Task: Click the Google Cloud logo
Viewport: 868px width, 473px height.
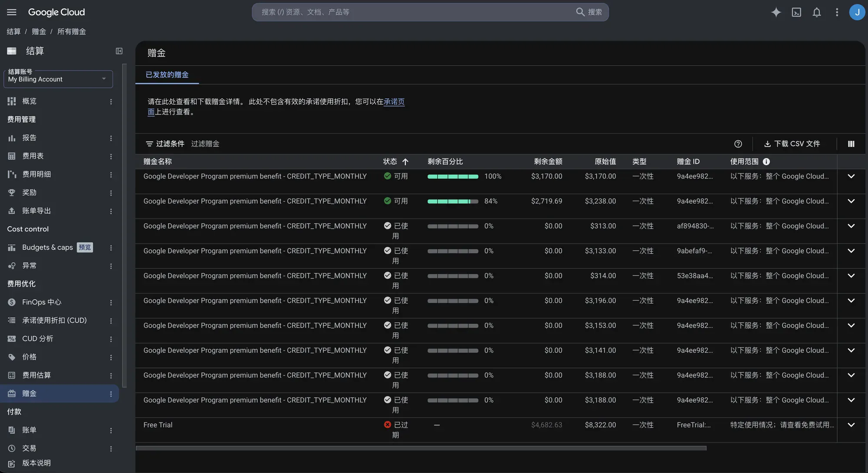Action: click(56, 12)
